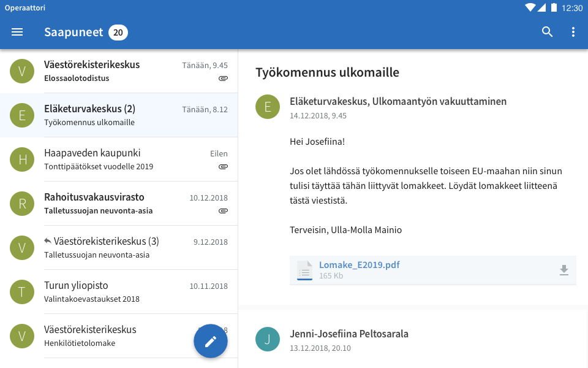
Task: Open Elossaolotodistus message from Väestörekisterikeskus
Action: (x=123, y=71)
